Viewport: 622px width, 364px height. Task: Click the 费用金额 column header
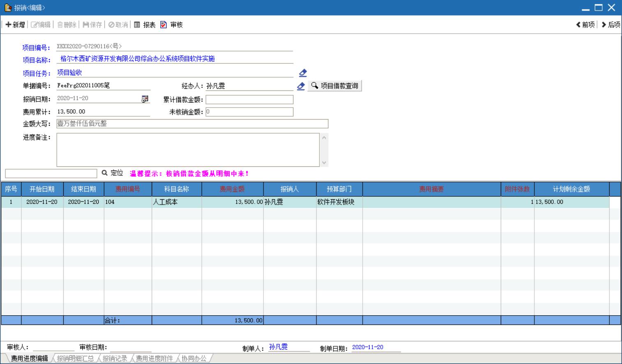click(x=232, y=189)
